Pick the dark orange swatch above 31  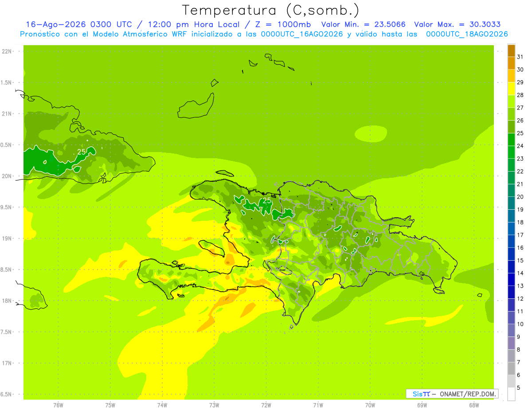[511, 51]
